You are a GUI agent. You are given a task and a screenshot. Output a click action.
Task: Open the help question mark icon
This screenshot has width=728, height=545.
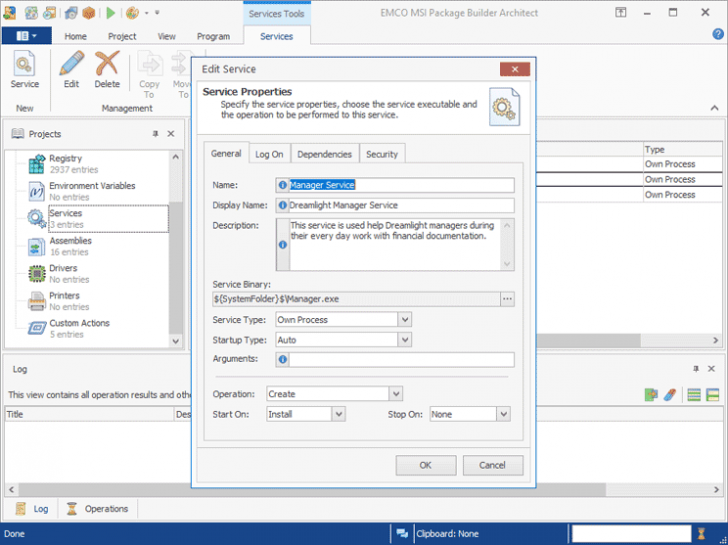(718, 34)
